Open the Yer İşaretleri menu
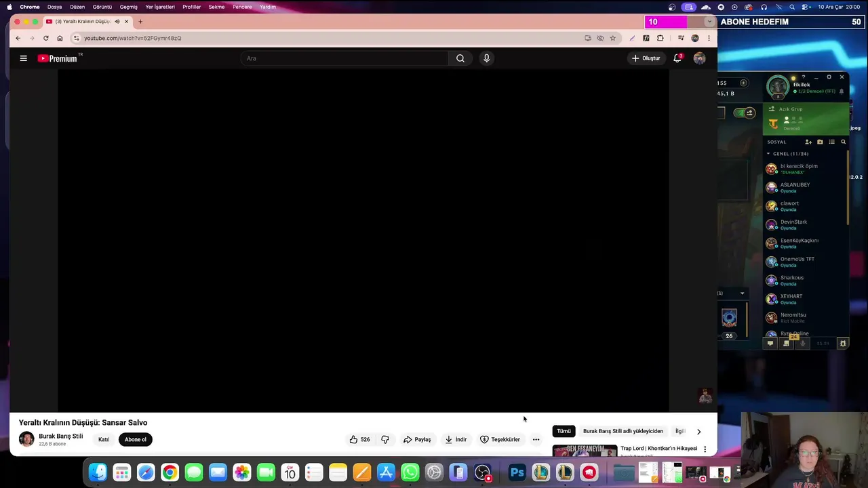 point(160,7)
